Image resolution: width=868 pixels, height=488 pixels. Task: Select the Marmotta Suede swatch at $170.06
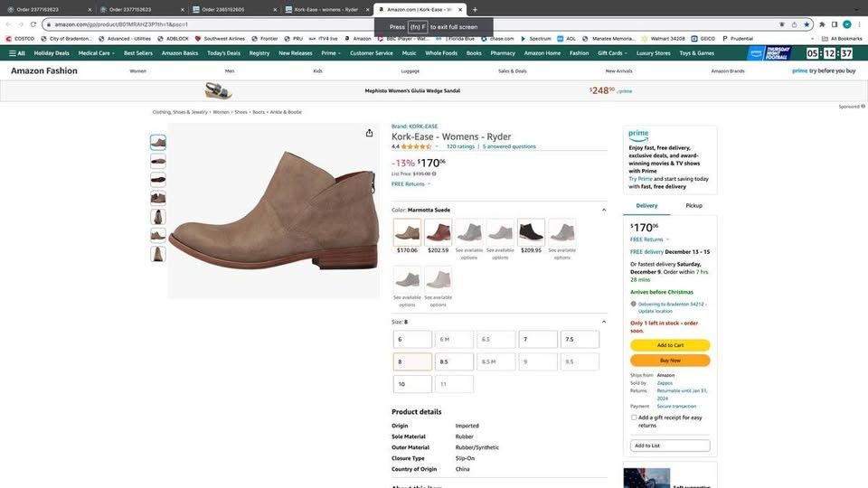click(x=408, y=232)
